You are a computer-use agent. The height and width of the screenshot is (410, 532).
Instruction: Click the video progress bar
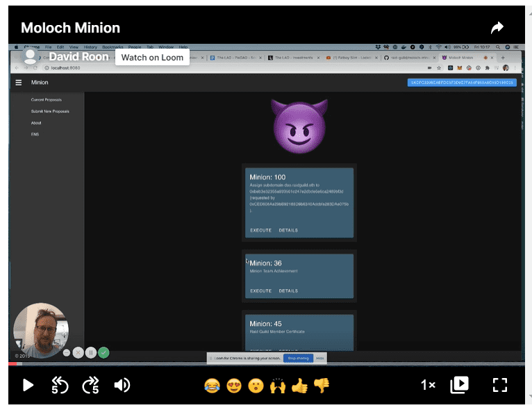(266, 364)
